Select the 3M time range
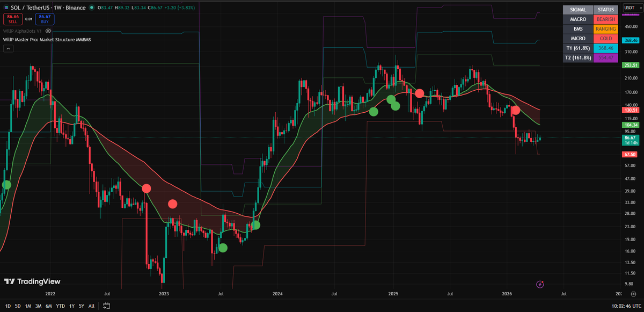The width and height of the screenshot is (644, 312). pos(38,306)
